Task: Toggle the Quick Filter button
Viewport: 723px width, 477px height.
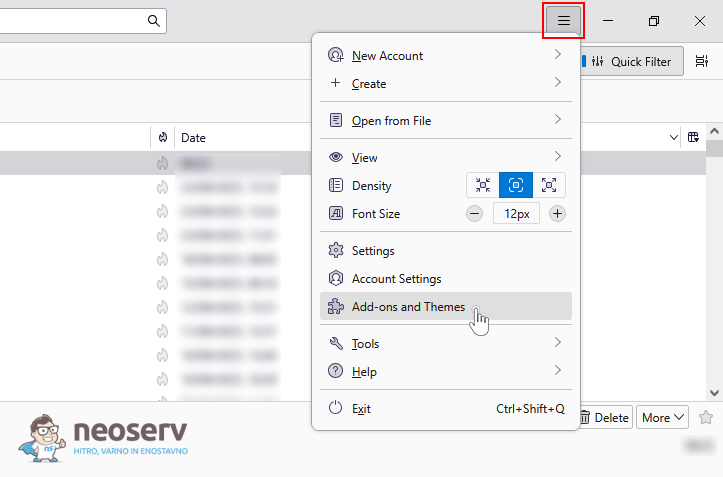Action: [632, 61]
